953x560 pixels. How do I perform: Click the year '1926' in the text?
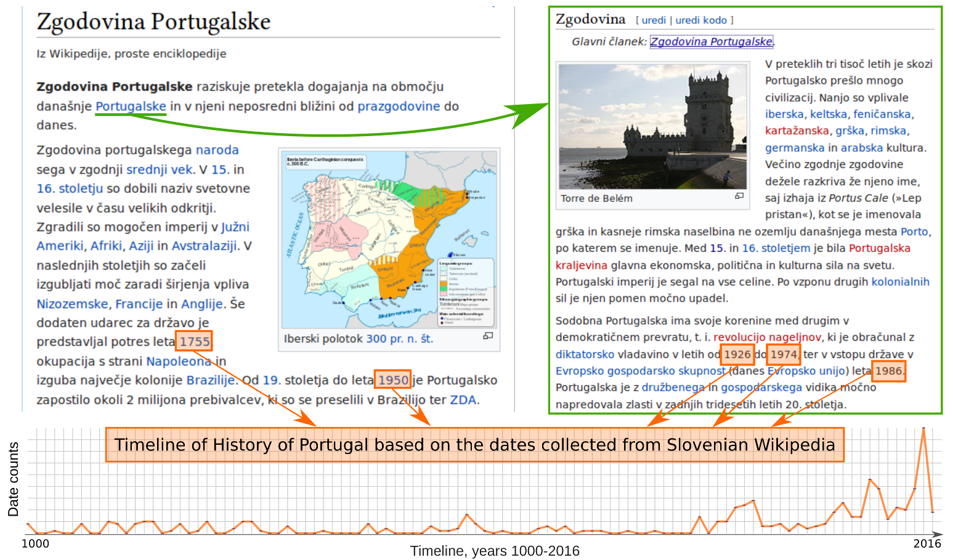[x=737, y=354]
